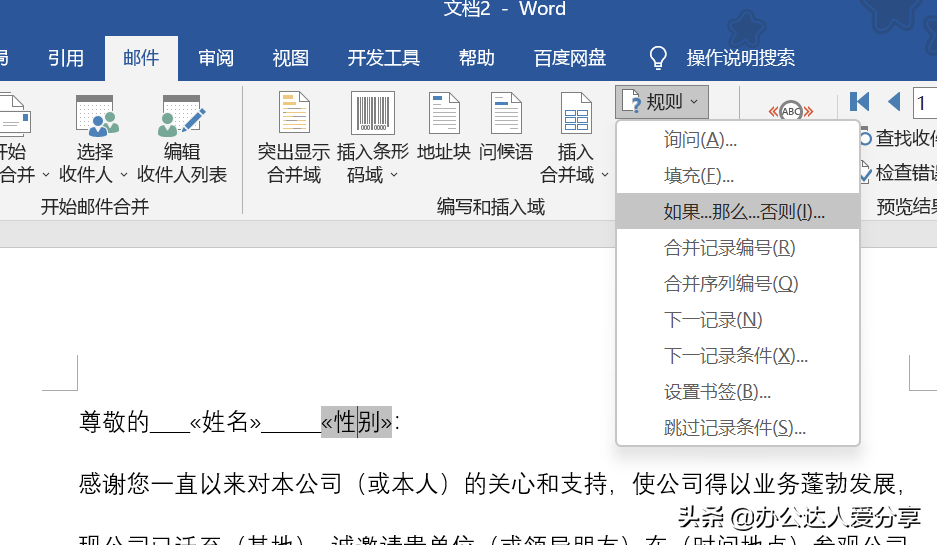937x545 pixels.
Task: Select 合并记录编号(R) rule
Action: coord(738,247)
